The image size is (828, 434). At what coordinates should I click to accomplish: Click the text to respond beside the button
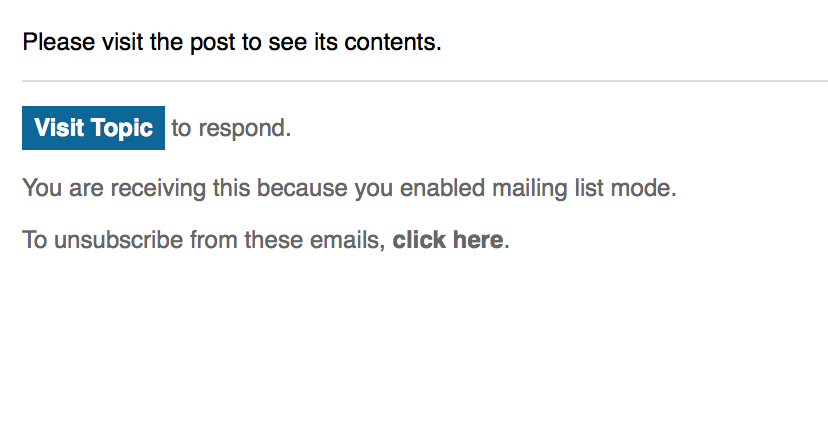coord(231,128)
